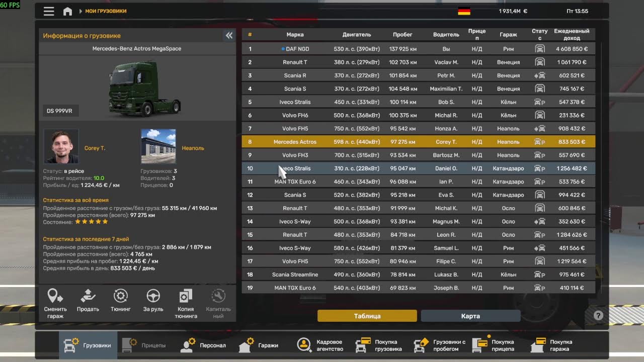644x362 pixels.
Task: Sort table by Двигатель column header
Action: [357, 35]
